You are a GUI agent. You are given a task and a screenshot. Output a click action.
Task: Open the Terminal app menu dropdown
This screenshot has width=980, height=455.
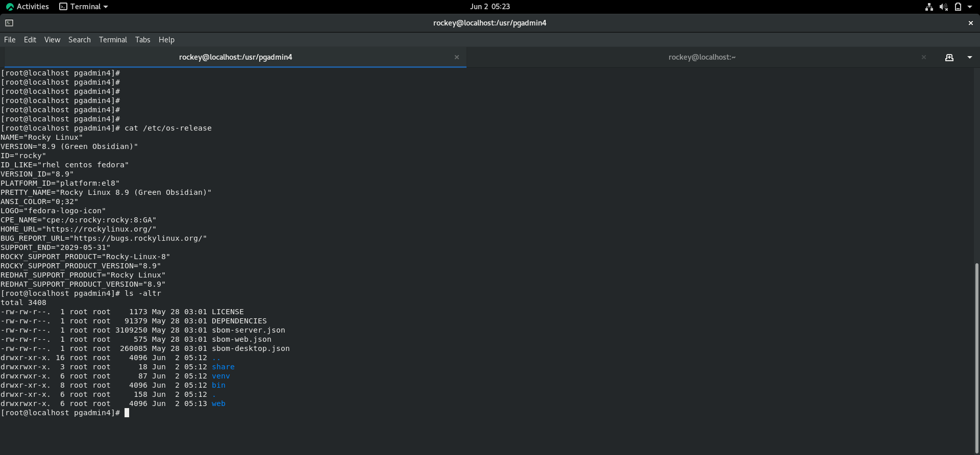pos(84,7)
